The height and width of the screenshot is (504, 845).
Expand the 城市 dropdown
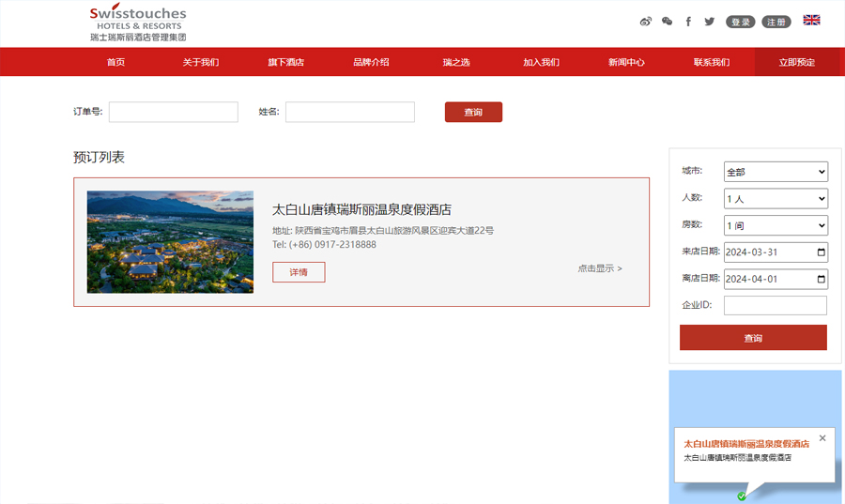click(776, 172)
